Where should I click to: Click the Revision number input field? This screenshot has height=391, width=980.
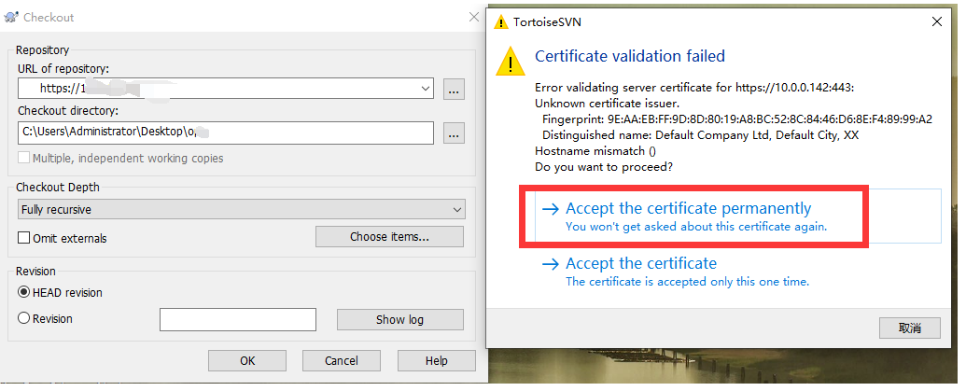tap(238, 319)
